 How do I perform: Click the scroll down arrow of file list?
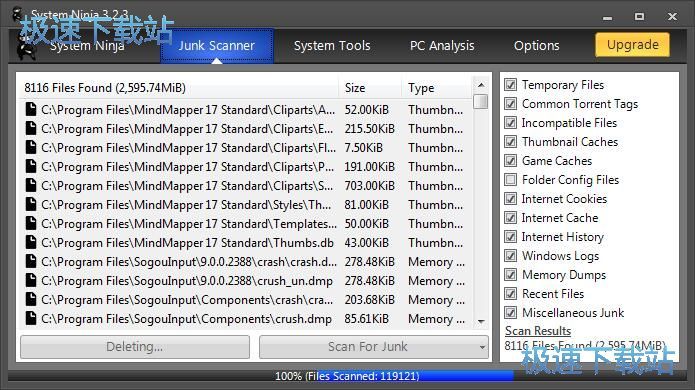coord(481,321)
